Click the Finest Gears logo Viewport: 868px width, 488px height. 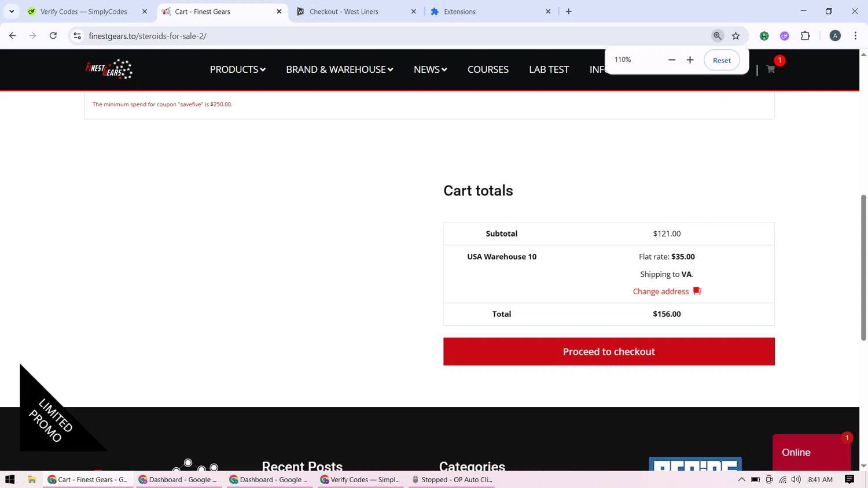109,69
